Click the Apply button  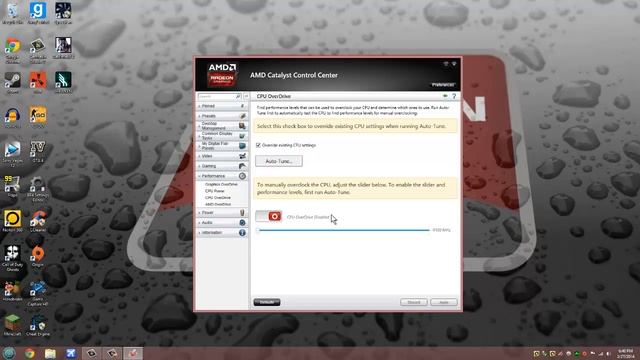[444, 302]
